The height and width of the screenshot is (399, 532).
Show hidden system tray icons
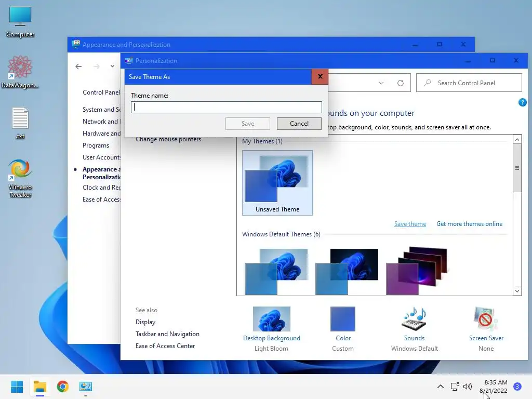(441, 387)
